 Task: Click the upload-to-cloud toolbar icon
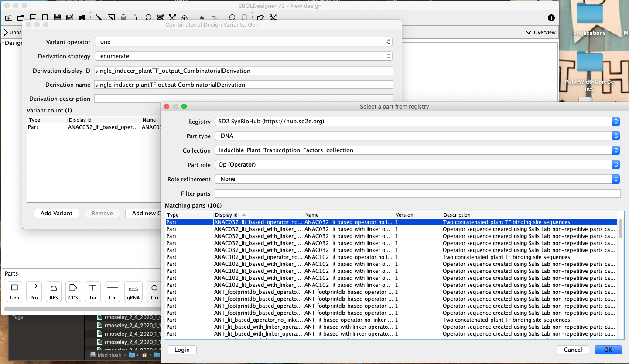(x=185, y=17)
